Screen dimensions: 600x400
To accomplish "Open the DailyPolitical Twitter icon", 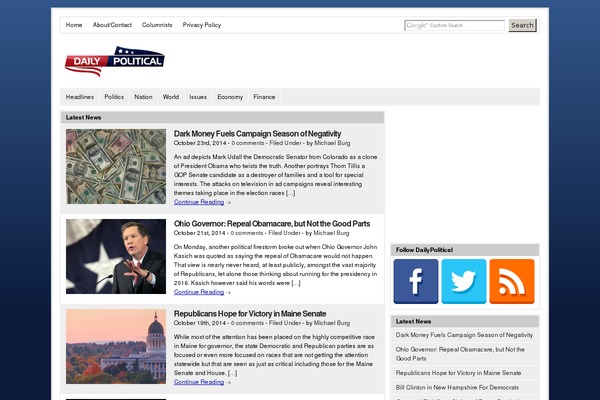I will (464, 281).
